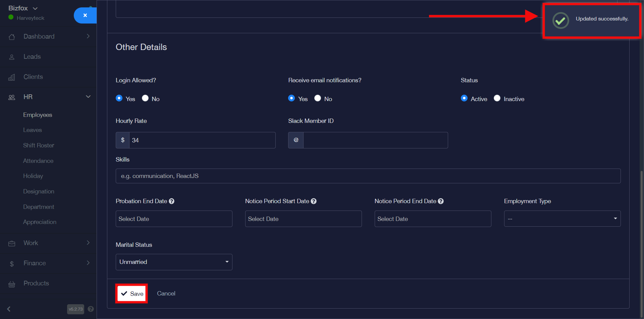
Task: Click the Skills input field
Action: [x=368, y=176]
